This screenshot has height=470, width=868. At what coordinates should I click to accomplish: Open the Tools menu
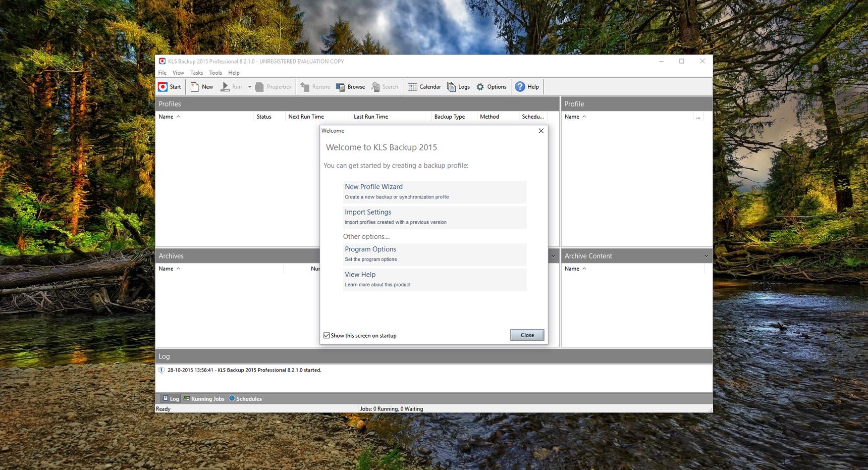215,73
